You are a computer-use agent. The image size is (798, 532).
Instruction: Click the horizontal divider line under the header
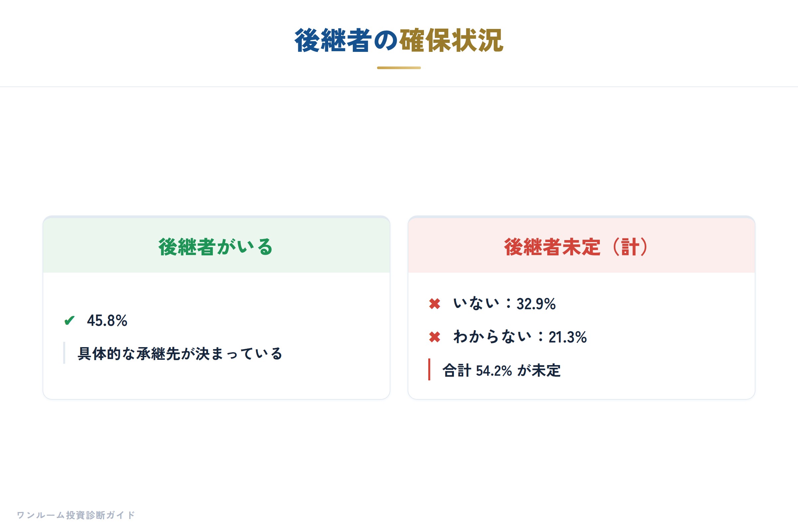[x=399, y=87]
